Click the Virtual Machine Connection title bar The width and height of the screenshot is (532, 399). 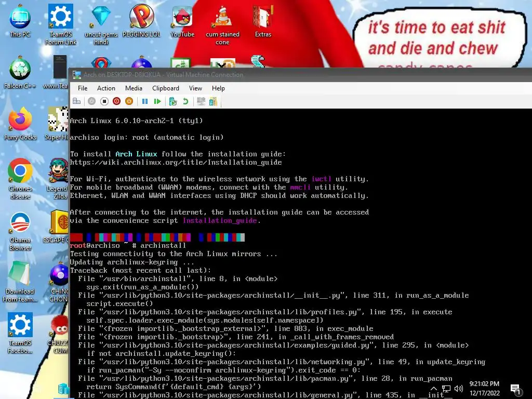point(301,75)
